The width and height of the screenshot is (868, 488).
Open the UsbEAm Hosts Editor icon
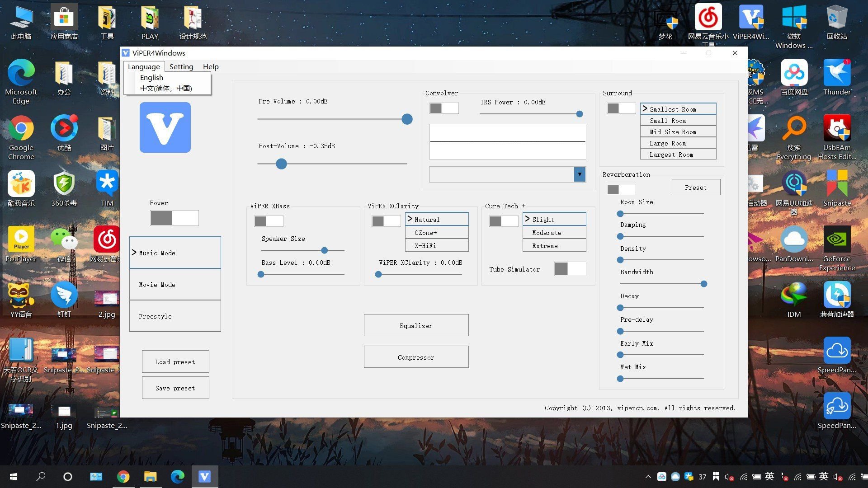(x=837, y=138)
